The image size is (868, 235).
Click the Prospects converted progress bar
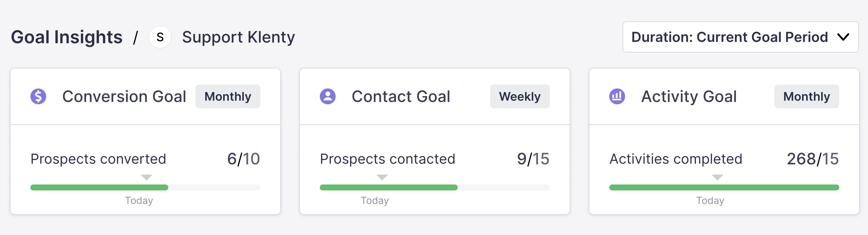145,187
